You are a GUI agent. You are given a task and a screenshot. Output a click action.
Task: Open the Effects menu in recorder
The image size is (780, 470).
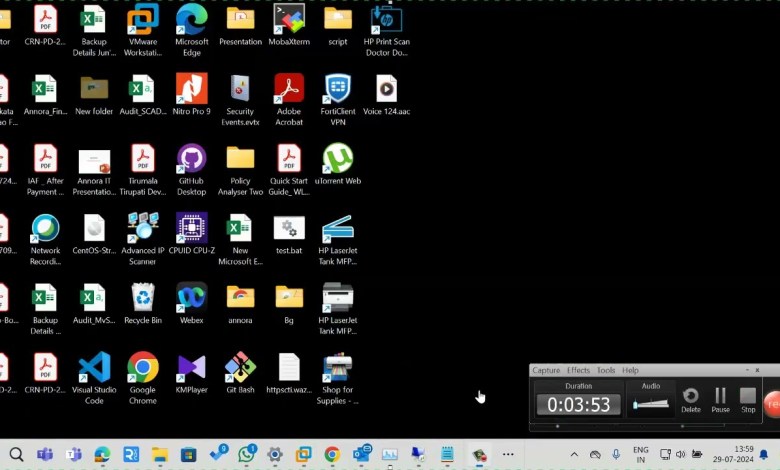[578, 370]
